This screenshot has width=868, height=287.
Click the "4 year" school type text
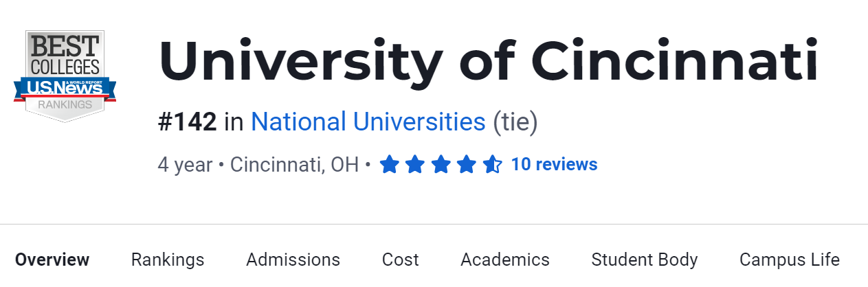184,165
